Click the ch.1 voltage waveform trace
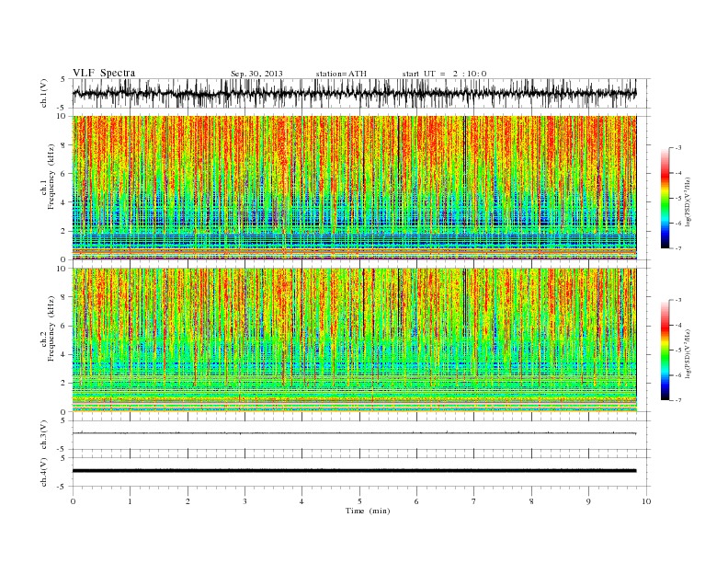The image size is (728, 563). (354, 93)
